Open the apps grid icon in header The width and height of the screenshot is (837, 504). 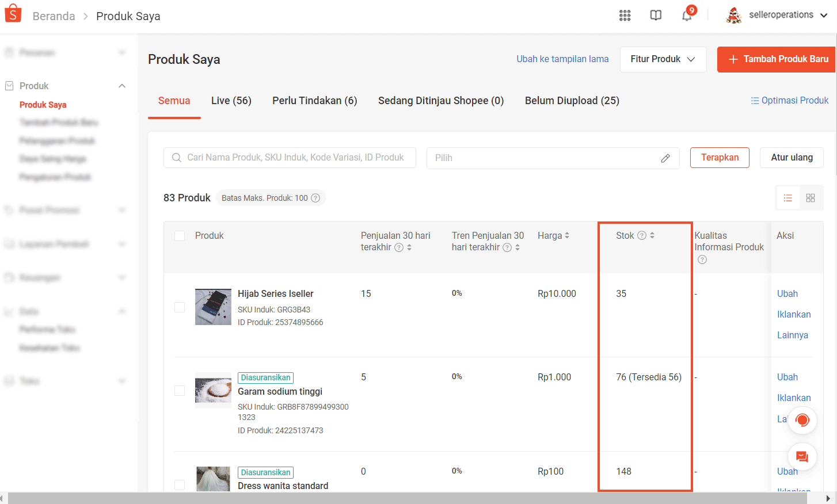(x=625, y=16)
